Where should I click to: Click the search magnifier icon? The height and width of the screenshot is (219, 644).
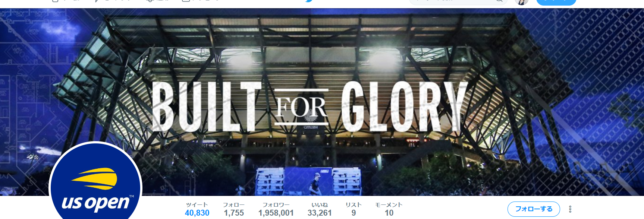tap(499, 1)
